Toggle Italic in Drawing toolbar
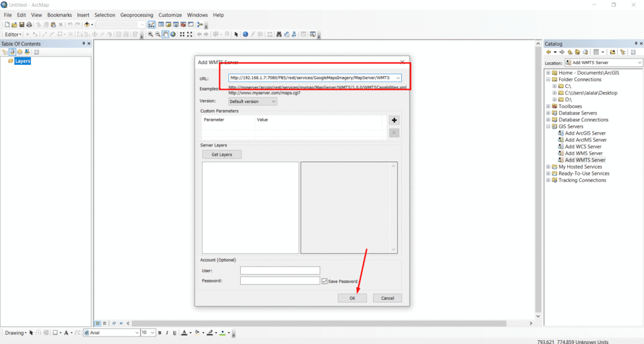The image size is (644, 344). pos(167,333)
